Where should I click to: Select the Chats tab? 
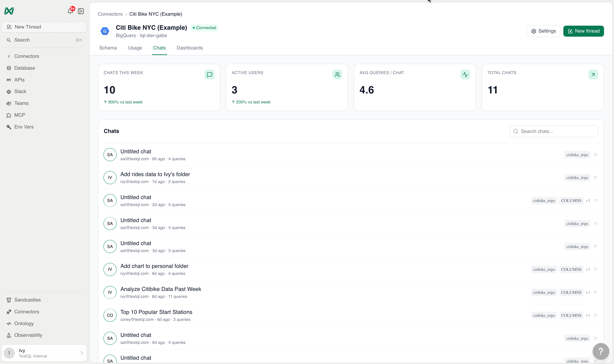point(159,48)
